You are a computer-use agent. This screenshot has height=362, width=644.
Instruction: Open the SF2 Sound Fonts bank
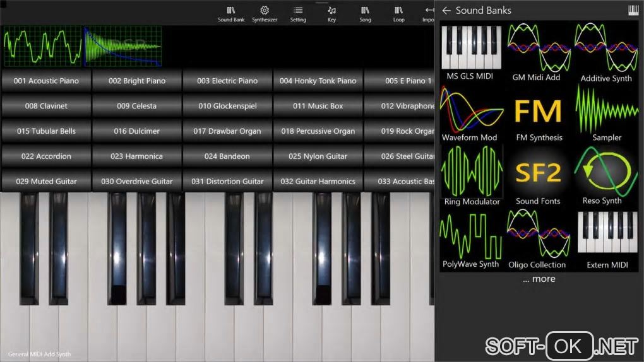tap(538, 177)
